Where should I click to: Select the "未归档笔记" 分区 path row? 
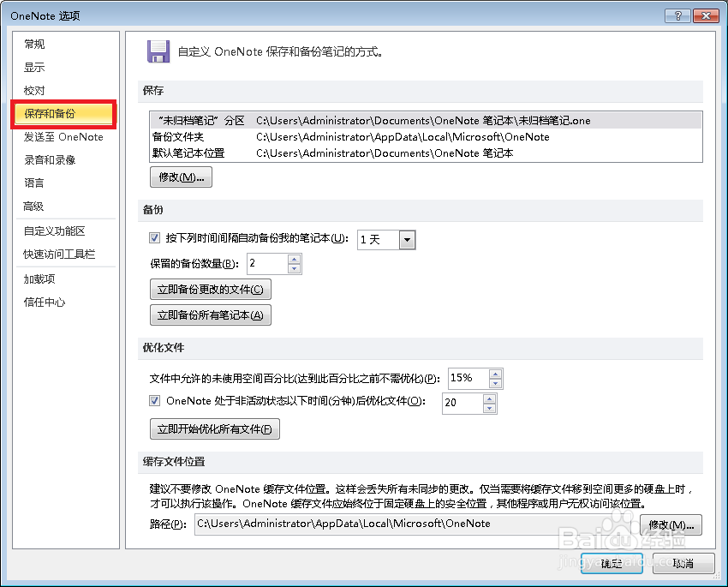click(426, 121)
